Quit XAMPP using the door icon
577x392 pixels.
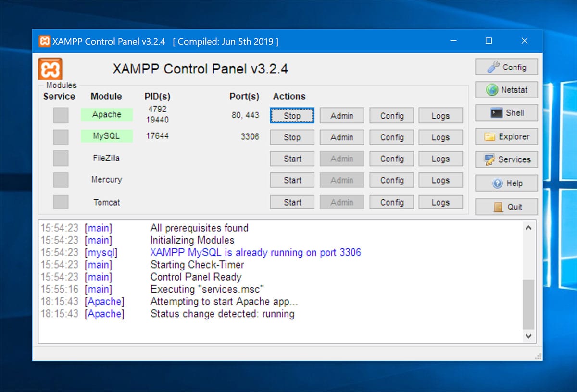506,207
